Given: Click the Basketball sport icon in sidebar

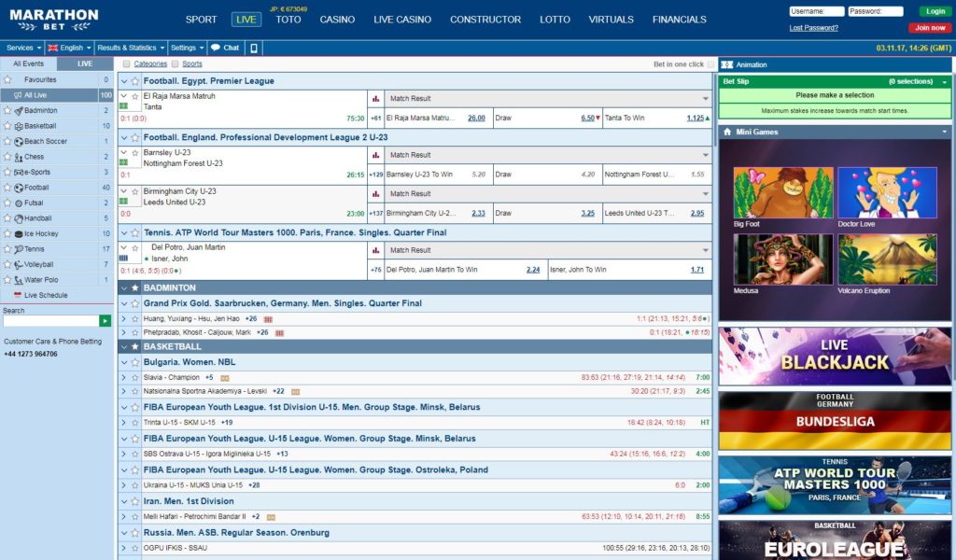Looking at the screenshot, I should [19, 126].
